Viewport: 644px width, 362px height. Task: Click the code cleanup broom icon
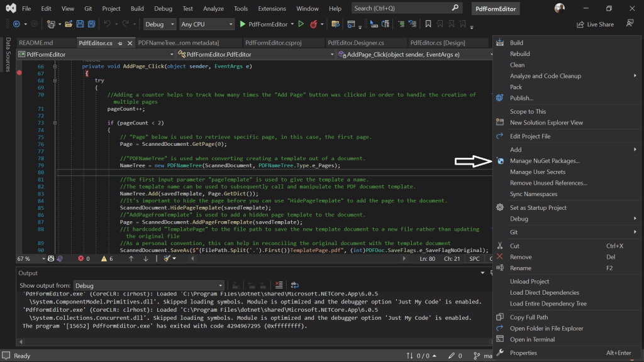[167, 258]
